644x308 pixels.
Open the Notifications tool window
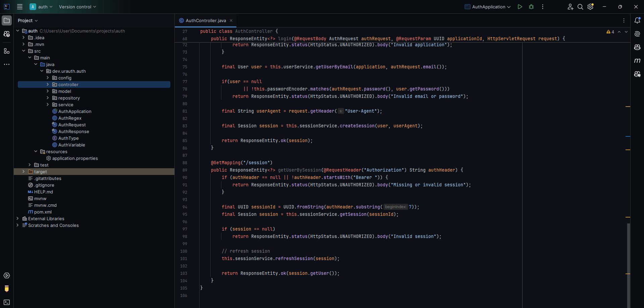pyautogui.click(x=637, y=20)
